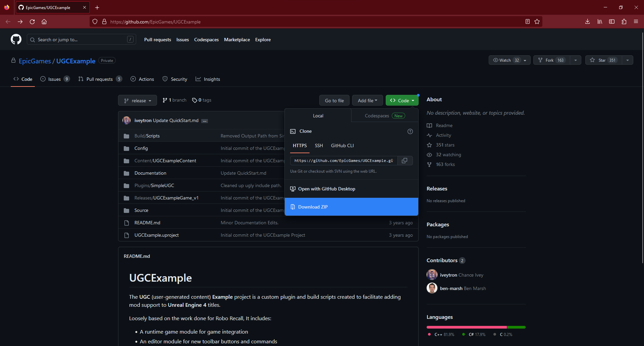Screen dimensions: 644x346
Task: Open the Firefox downloads panel
Action: (587, 21)
